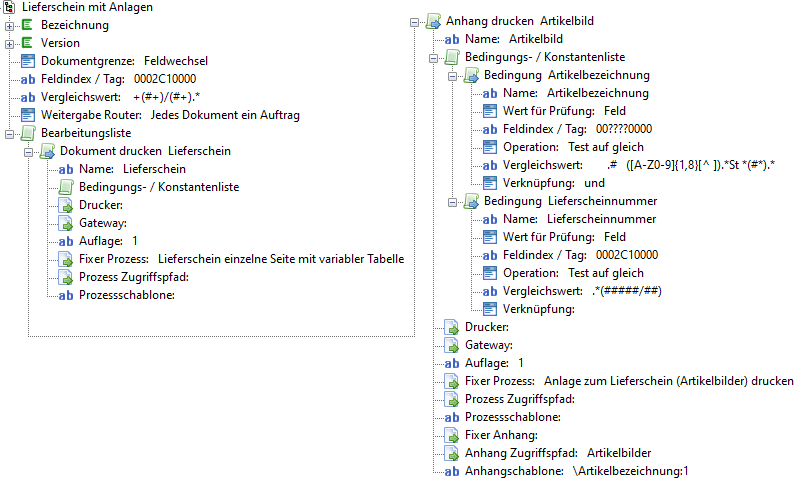Click the Dokument drucken Lieferschein icon
The height and width of the screenshot is (478, 794).
47,151
